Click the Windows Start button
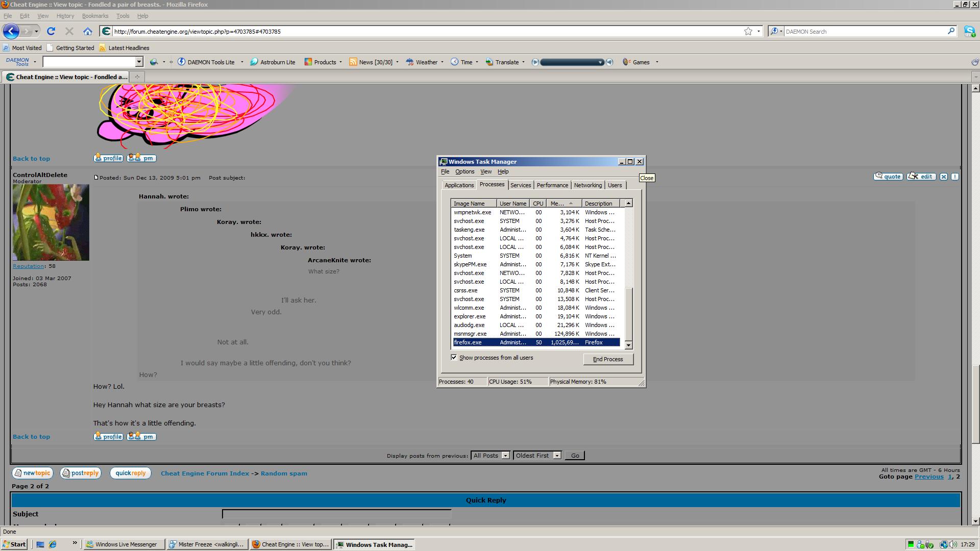The image size is (980, 551). [14, 544]
